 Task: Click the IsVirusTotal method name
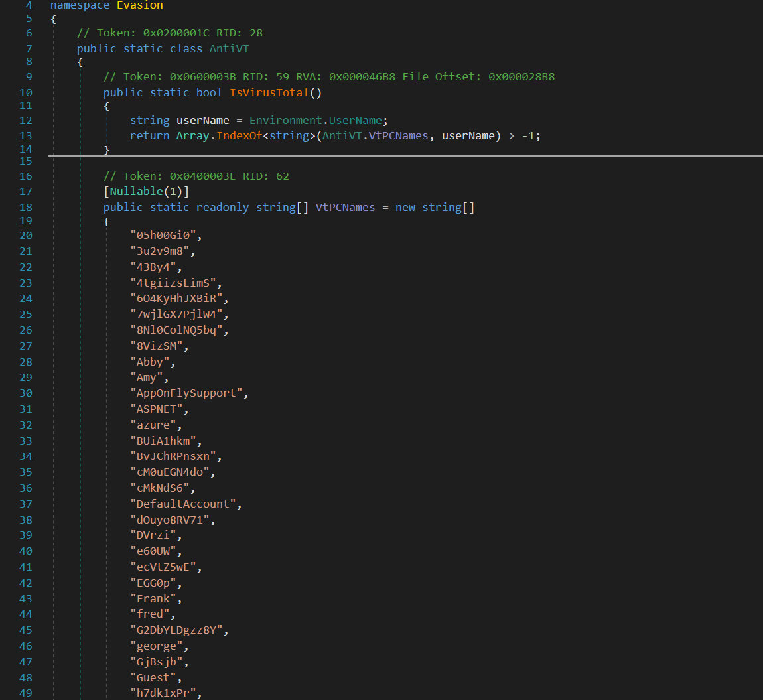point(269,92)
